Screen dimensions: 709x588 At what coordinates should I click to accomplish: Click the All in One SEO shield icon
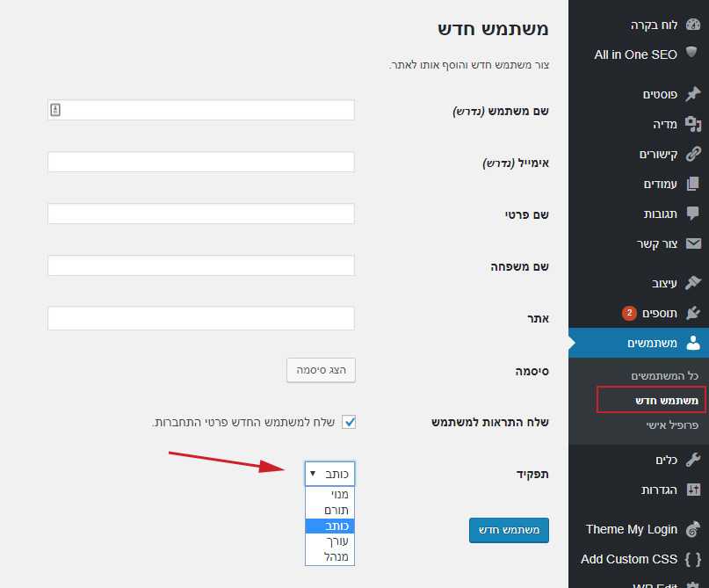691,52
